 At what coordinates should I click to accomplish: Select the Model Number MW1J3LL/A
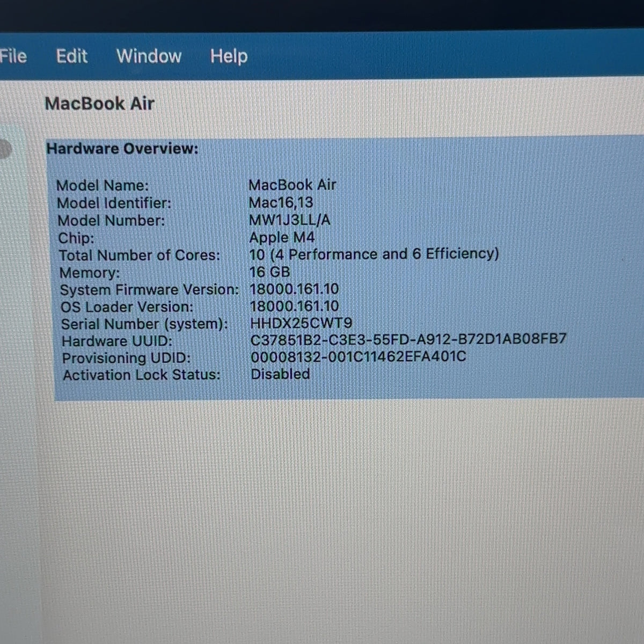(x=290, y=220)
